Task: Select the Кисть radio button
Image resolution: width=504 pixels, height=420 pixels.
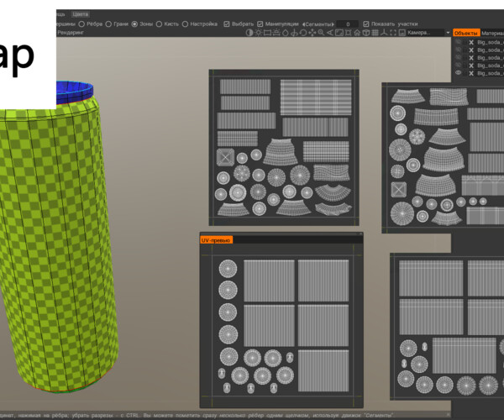Action: (x=159, y=24)
